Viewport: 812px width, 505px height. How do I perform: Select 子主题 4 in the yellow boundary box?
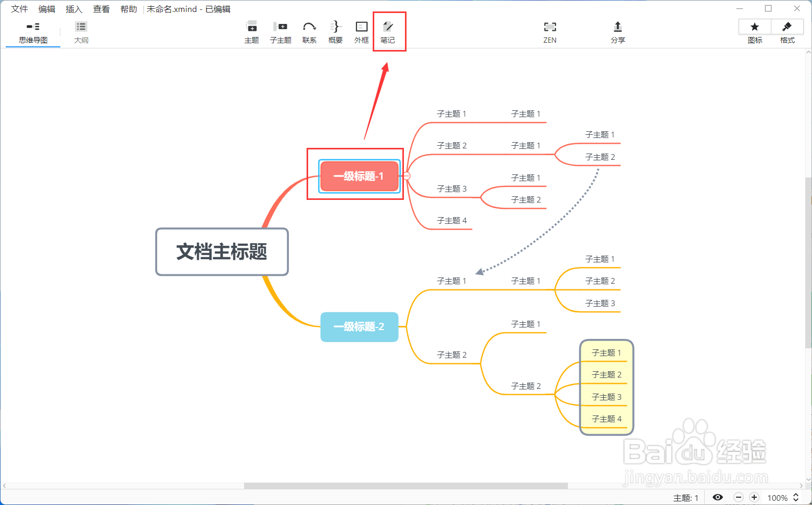(x=606, y=419)
